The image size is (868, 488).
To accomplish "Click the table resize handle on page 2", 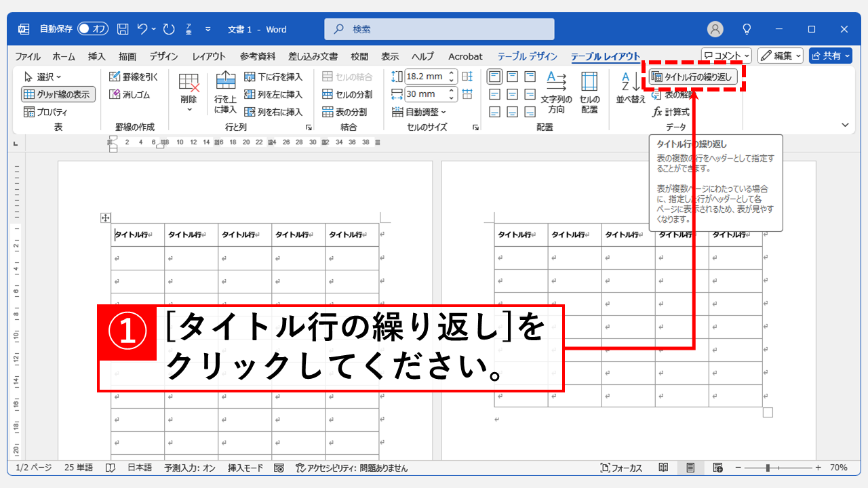I will click(x=768, y=412).
